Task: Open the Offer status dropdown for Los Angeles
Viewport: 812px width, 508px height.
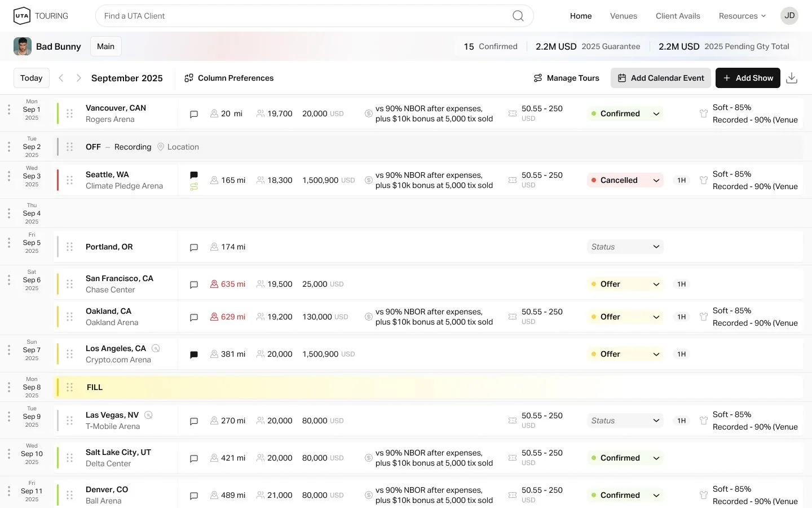Action: click(625, 354)
